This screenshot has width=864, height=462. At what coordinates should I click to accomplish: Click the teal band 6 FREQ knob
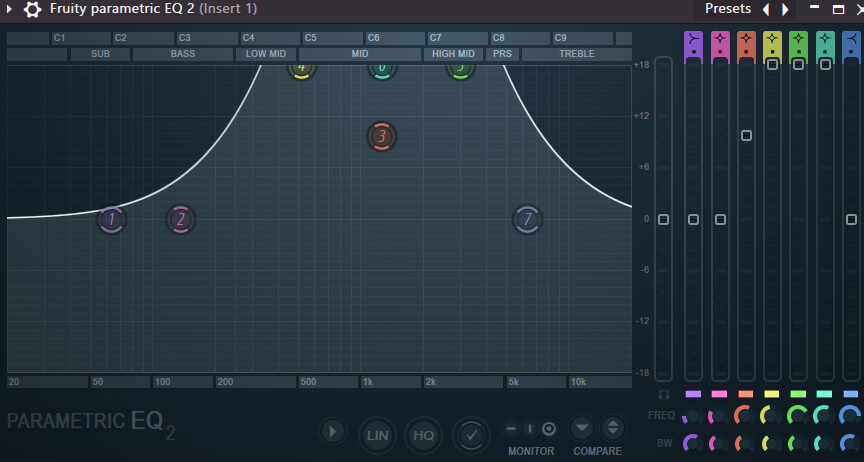(823, 415)
